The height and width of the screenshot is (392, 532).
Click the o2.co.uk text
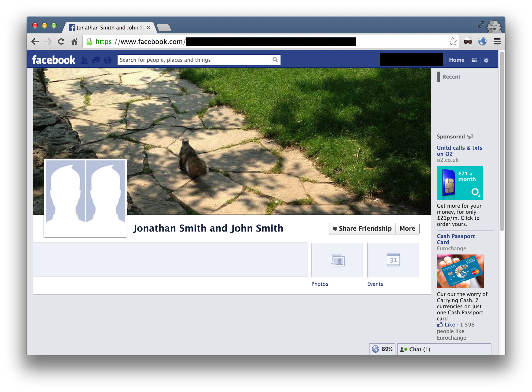(x=448, y=160)
